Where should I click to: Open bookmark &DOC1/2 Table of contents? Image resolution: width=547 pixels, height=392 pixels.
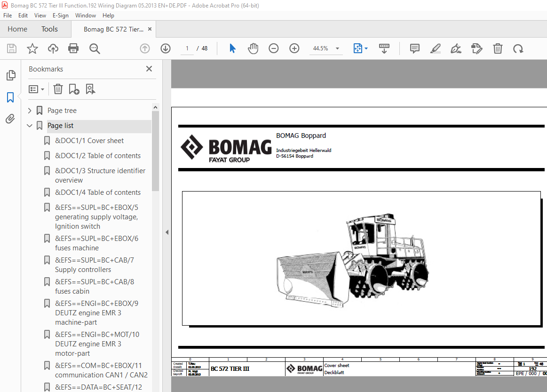point(98,156)
